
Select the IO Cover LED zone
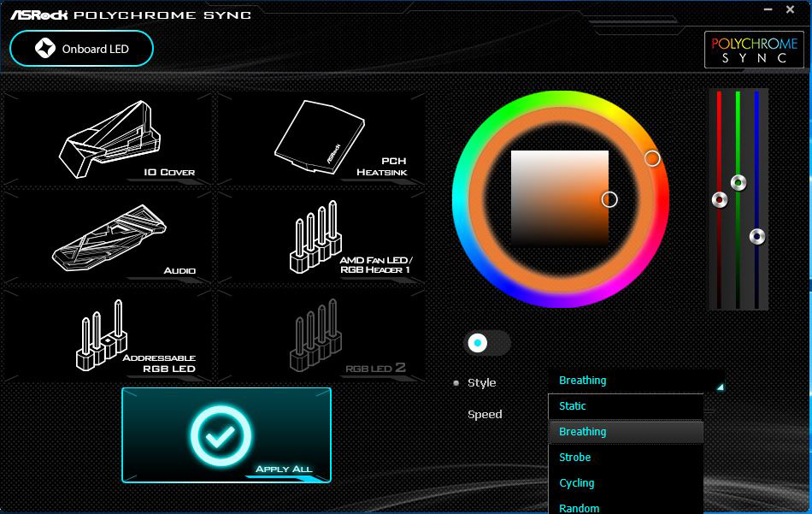coord(108,139)
